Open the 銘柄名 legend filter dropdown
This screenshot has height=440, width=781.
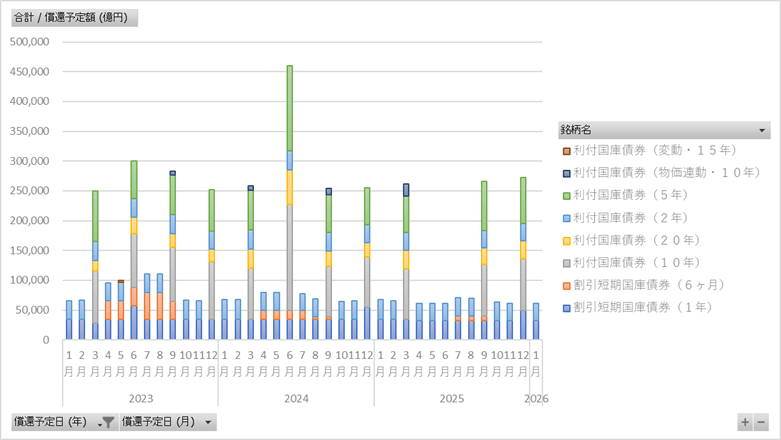point(763,130)
